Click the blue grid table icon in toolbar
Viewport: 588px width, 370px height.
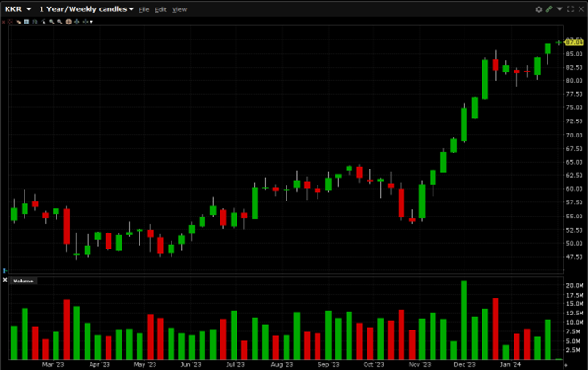coord(26,22)
